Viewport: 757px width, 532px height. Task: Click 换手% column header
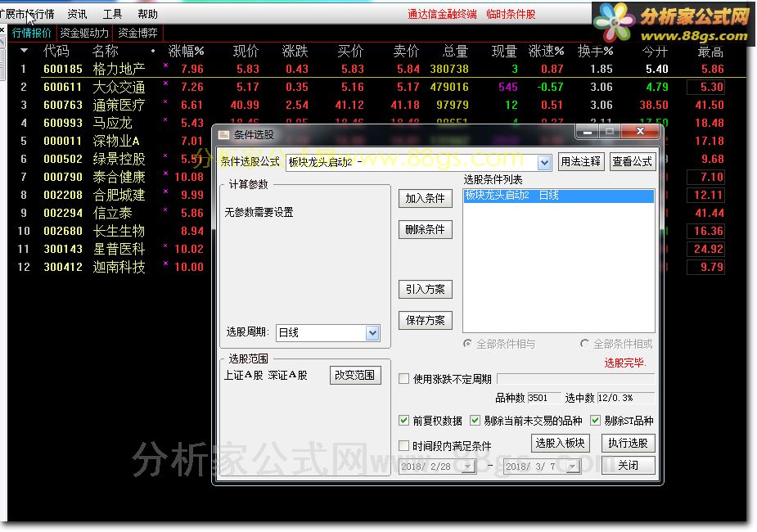click(x=595, y=51)
